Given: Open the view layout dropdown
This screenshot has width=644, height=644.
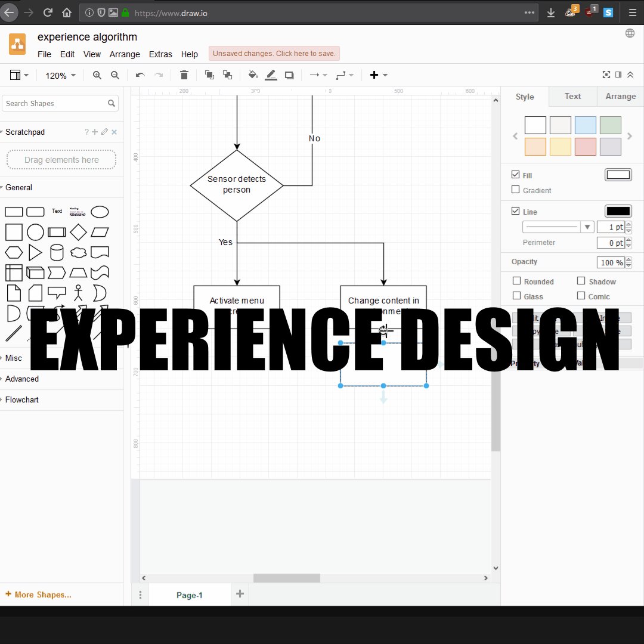Looking at the screenshot, I should (x=19, y=75).
